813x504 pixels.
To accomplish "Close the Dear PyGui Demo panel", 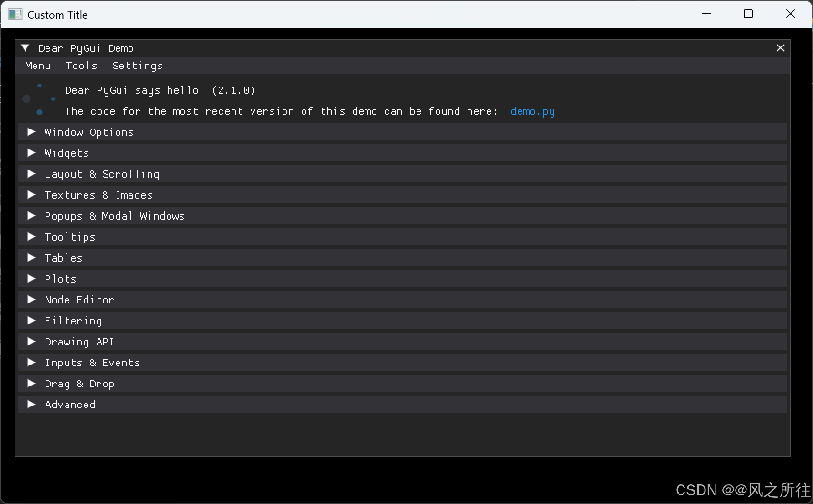I will point(780,48).
